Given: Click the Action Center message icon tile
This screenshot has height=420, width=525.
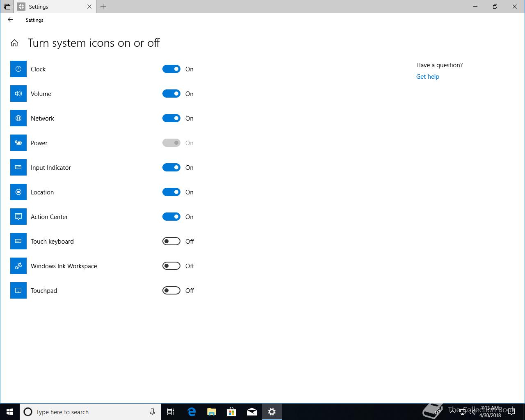Looking at the screenshot, I should click(18, 217).
